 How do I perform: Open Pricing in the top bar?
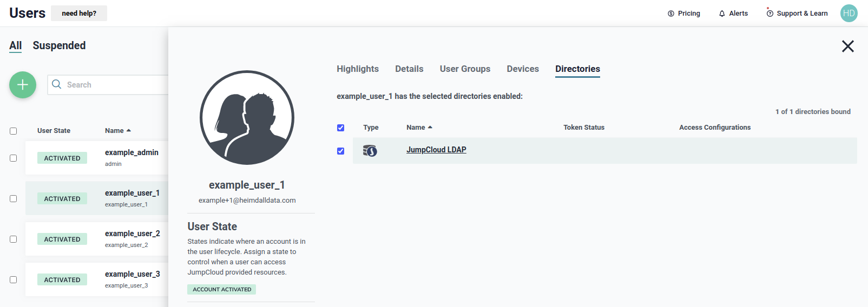(x=684, y=14)
